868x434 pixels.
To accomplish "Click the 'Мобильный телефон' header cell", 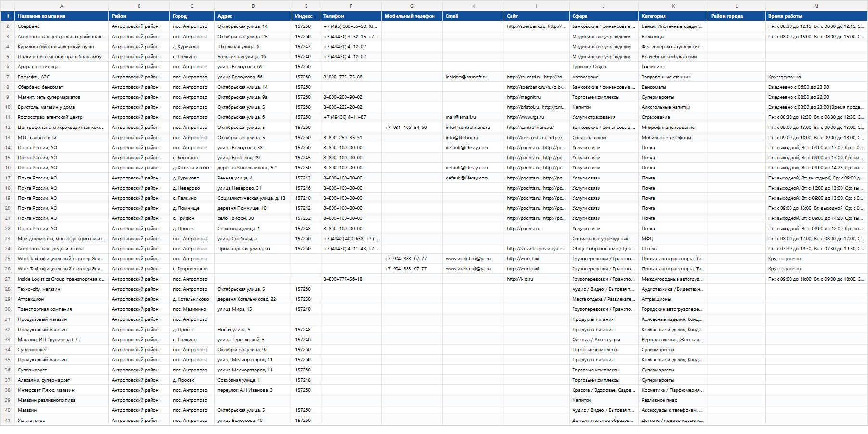I will click(412, 16).
